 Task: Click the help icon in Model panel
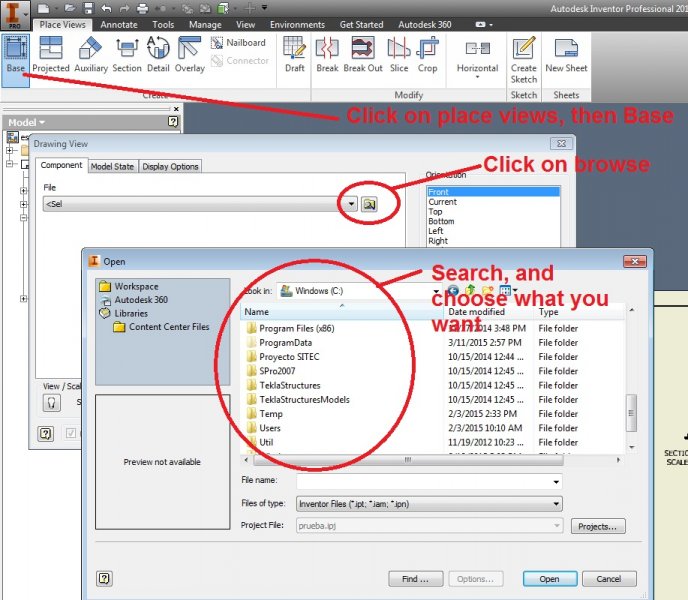click(173, 122)
